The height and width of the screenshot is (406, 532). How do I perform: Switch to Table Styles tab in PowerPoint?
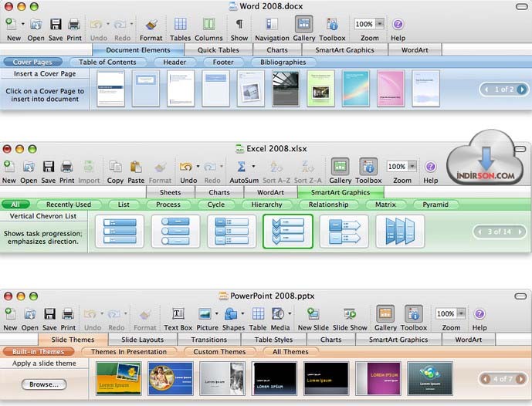point(273,340)
